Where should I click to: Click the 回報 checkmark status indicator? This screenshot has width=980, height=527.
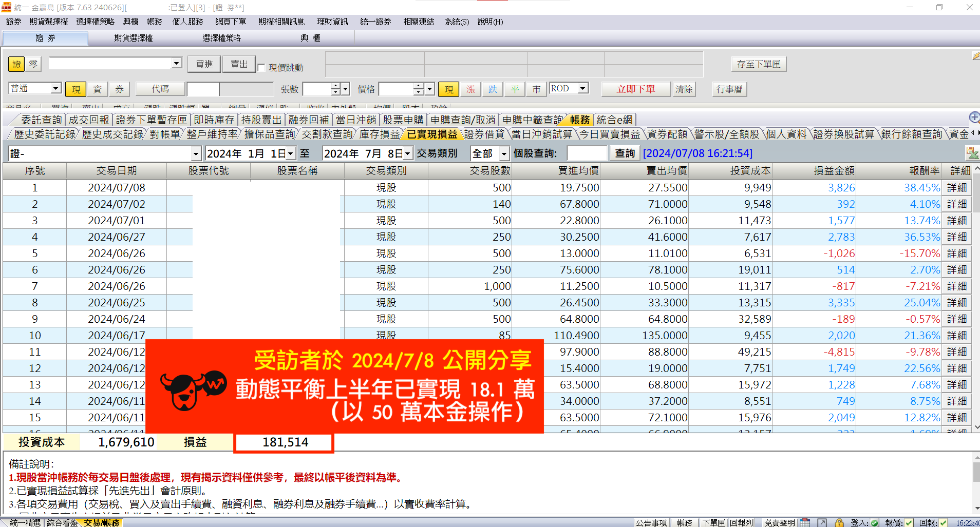click(944, 523)
